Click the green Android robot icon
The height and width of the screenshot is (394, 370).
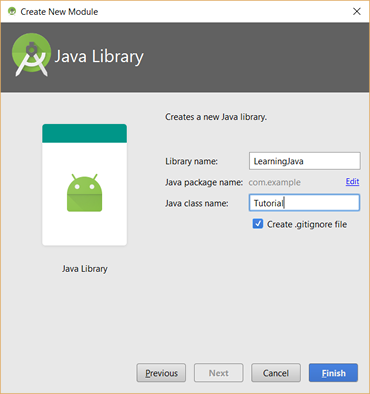[x=84, y=193]
